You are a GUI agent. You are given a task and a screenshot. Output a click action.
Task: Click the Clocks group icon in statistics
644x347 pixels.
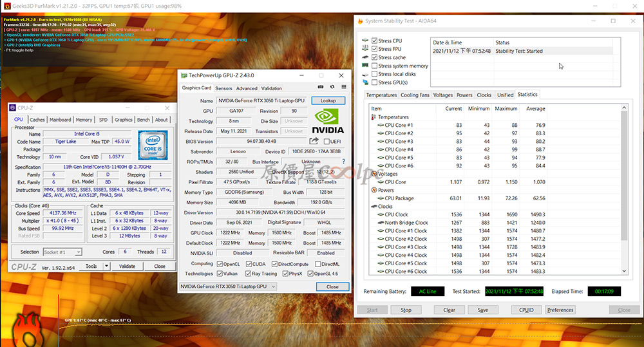tap(374, 207)
